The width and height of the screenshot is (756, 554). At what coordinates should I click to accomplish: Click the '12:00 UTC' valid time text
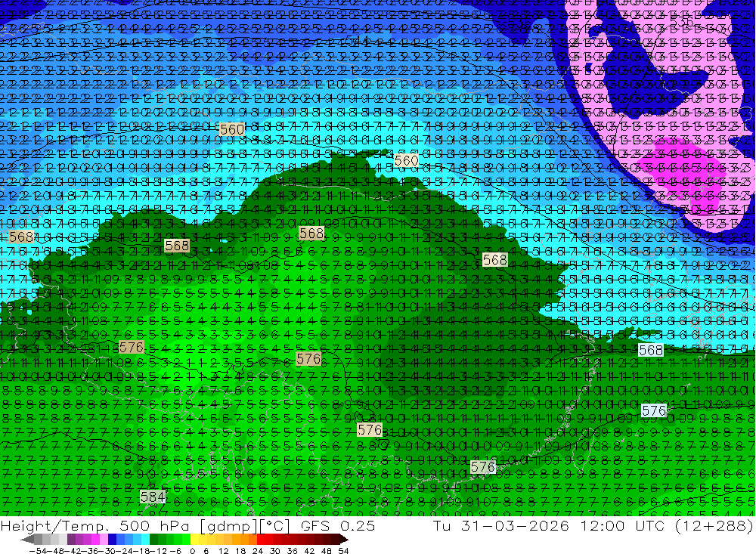(x=623, y=525)
